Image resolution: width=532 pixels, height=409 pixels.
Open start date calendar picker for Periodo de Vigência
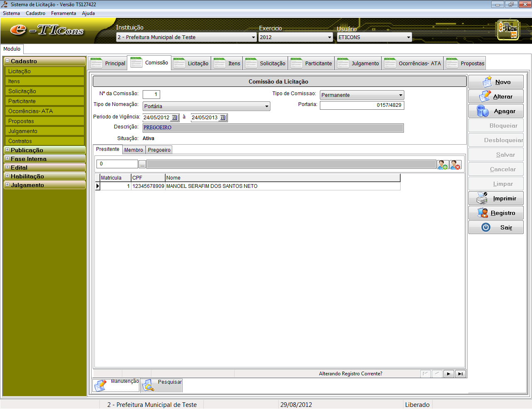coord(175,118)
